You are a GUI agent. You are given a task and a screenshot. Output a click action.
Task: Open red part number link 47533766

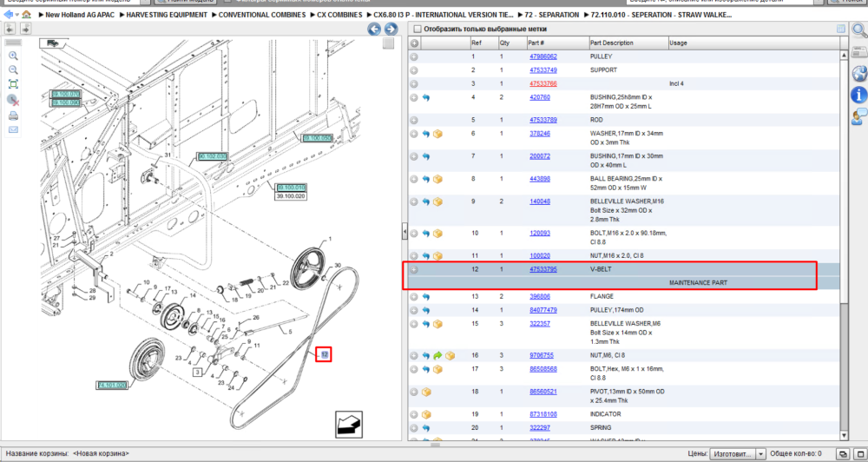point(543,83)
